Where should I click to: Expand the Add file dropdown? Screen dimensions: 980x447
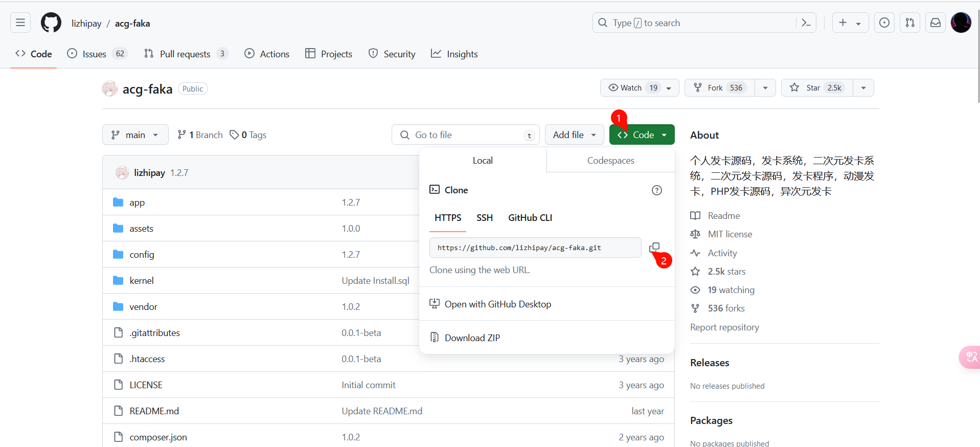coord(575,135)
